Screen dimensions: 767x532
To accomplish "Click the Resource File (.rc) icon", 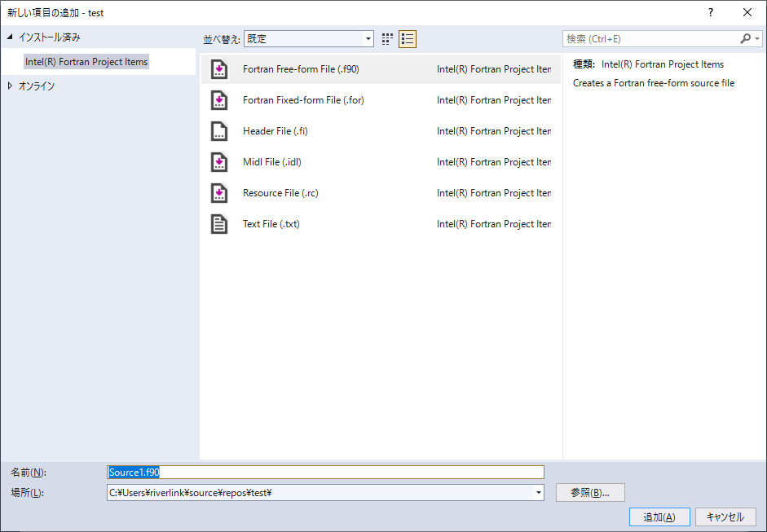I will (x=219, y=192).
